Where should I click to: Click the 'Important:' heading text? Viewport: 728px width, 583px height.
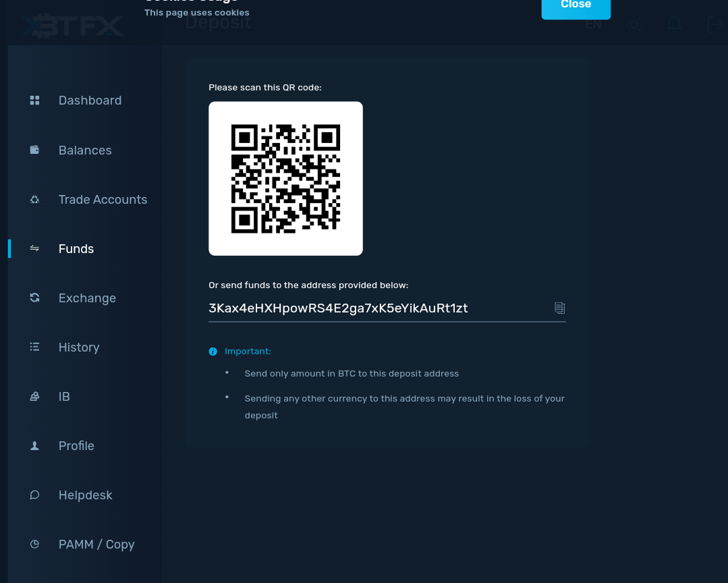tap(248, 352)
